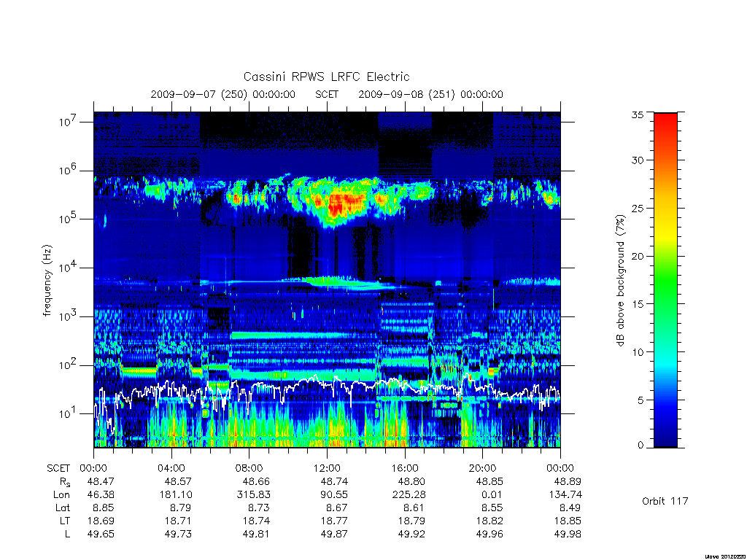Click the SCET time tick '20:00'
This screenshot has width=747, height=560.
tap(482, 468)
